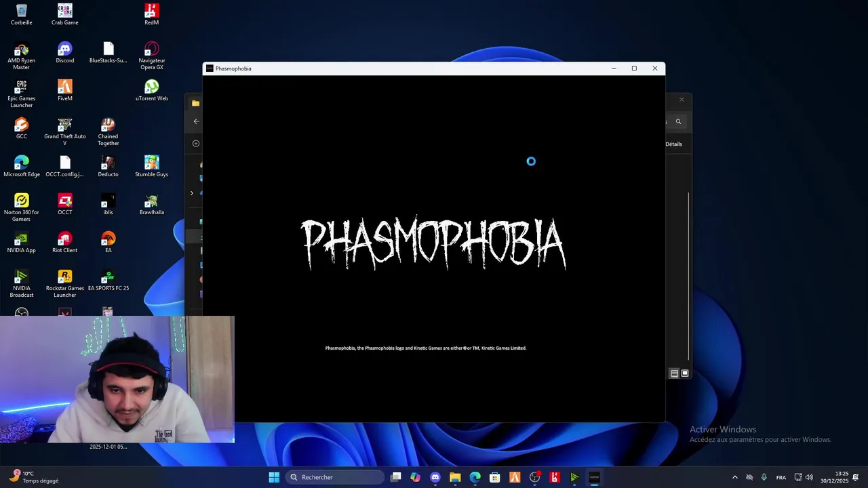
Task: Click the File Explorer vertical scrollbar
Action: point(689,276)
